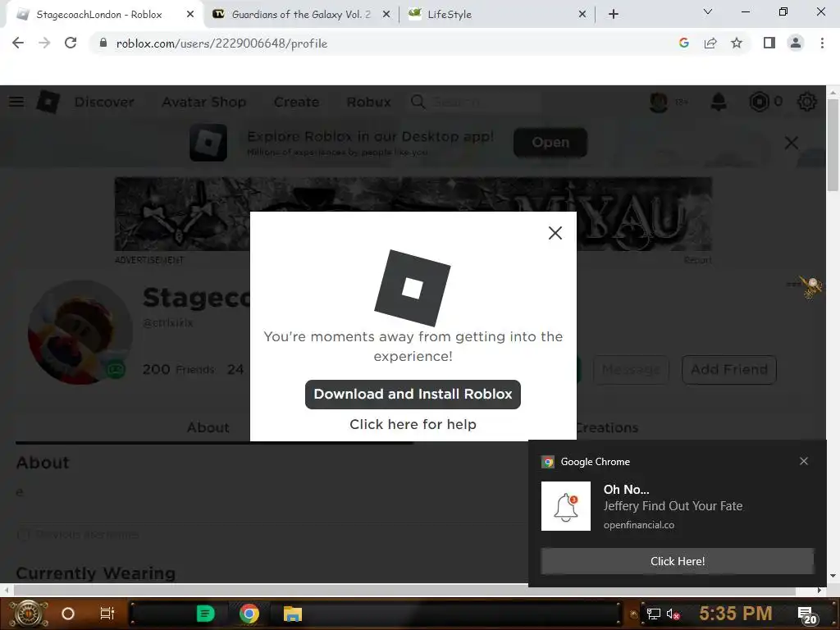Open the 200 Friends list
Screen dimensions: 840x630
(178, 370)
